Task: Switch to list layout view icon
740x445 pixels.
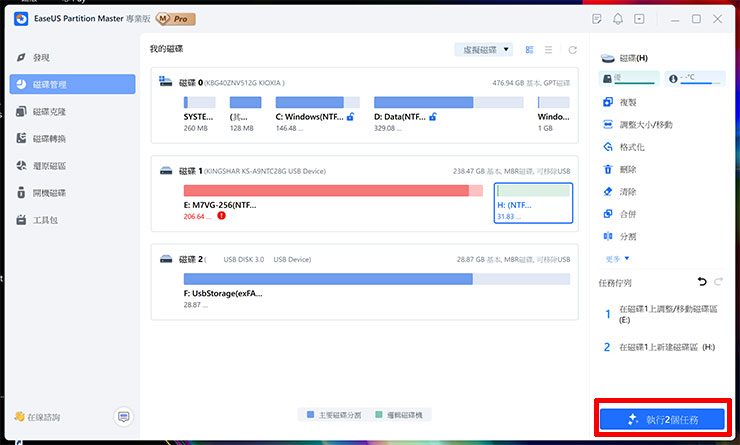Action: click(x=548, y=50)
